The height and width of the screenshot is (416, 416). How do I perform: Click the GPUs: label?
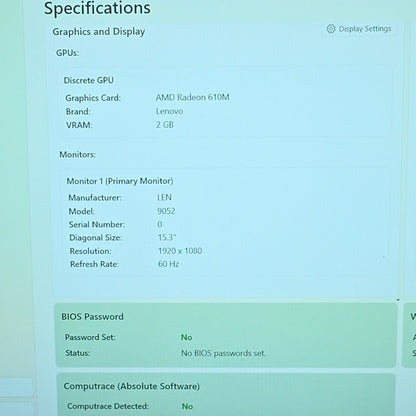[x=67, y=53]
